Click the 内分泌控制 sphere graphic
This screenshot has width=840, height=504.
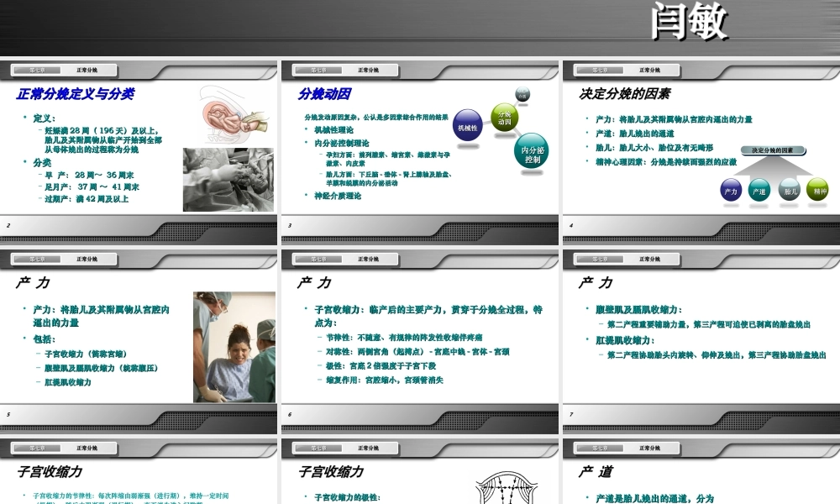point(532,154)
